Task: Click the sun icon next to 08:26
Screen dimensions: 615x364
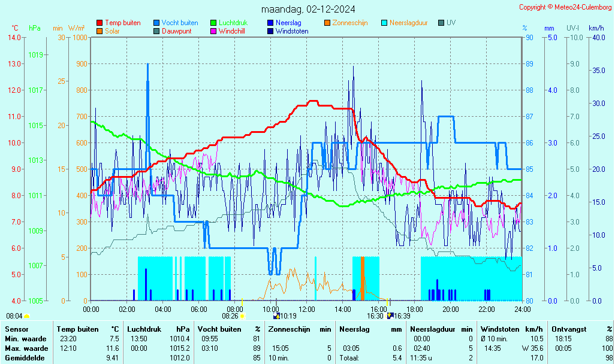Action: (243, 316)
